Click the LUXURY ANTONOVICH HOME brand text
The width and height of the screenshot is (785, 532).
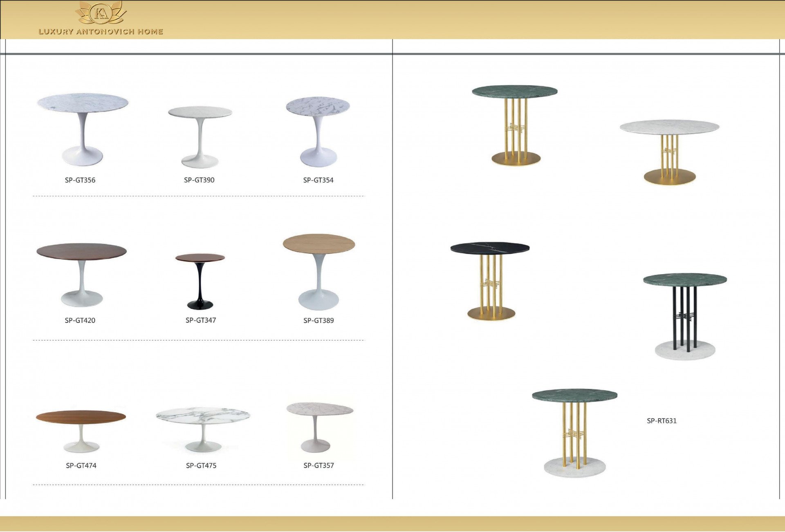pos(101,31)
